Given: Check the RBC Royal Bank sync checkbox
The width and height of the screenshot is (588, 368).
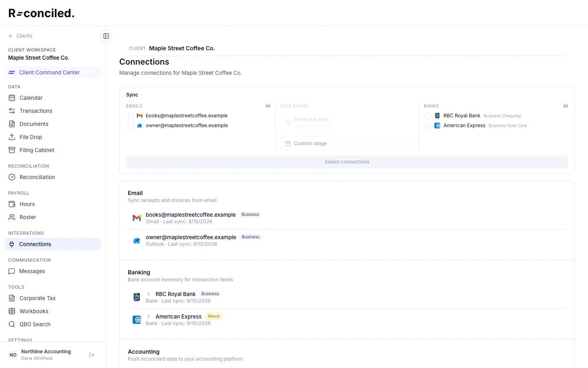Looking at the screenshot, I should (428, 116).
